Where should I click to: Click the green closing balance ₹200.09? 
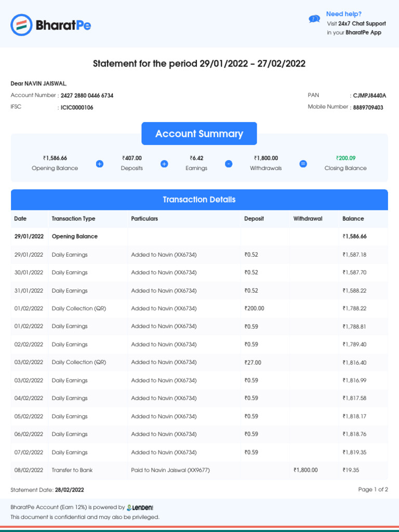coord(345,158)
